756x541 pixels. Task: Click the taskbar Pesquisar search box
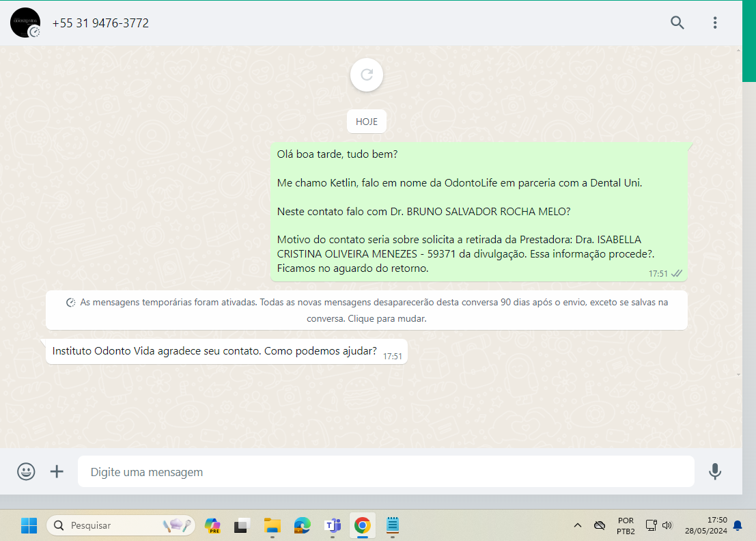120,525
